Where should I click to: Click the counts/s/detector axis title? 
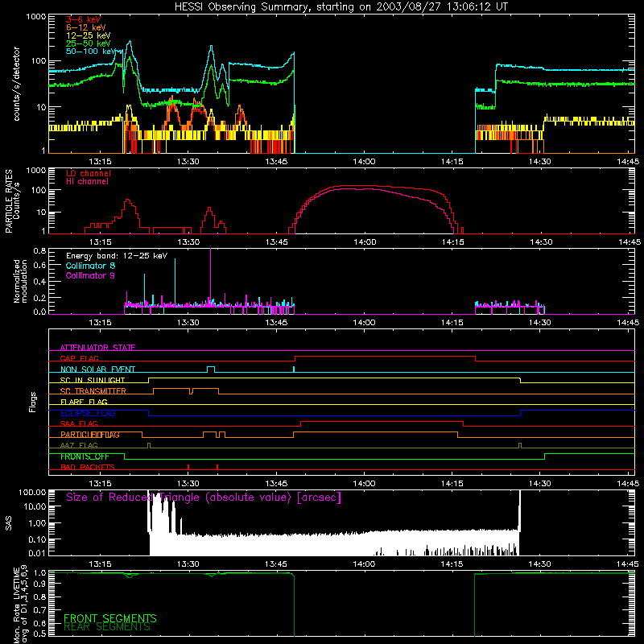(16, 84)
